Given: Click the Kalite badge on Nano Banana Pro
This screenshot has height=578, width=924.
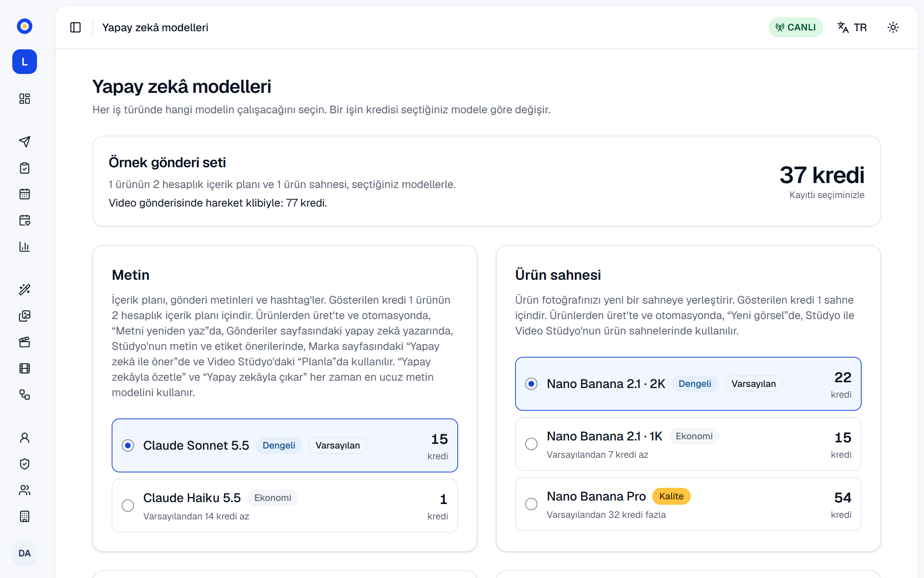Looking at the screenshot, I should click(671, 496).
